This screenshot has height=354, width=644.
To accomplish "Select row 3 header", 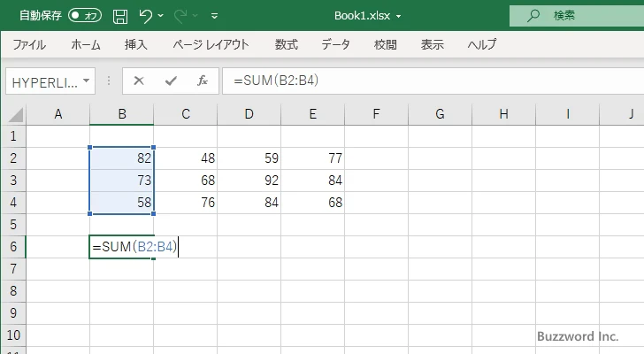I will point(13,181).
